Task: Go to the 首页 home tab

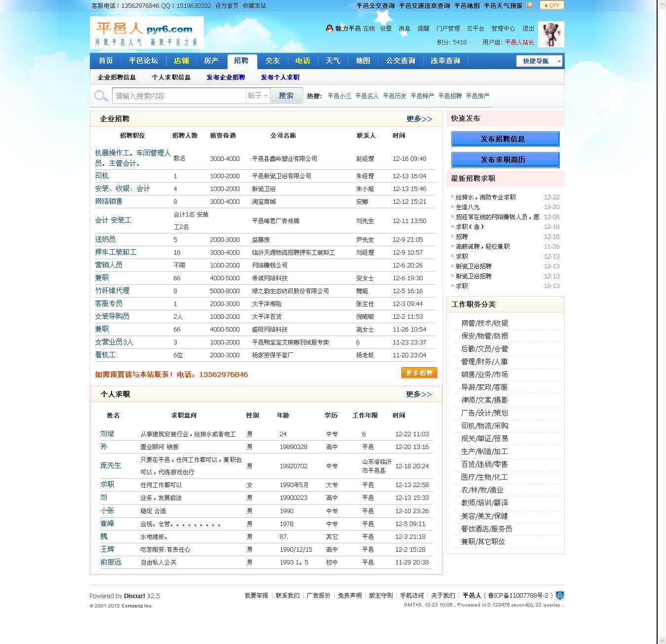Action: [106, 61]
